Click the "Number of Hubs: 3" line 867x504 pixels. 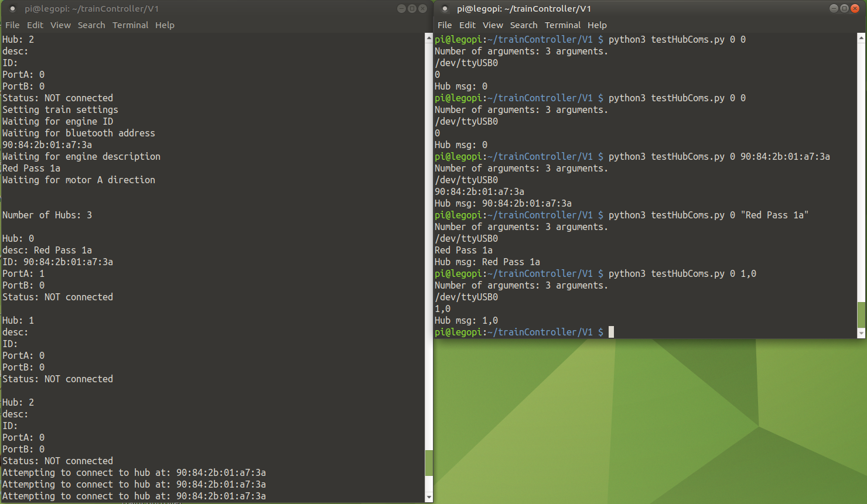point(47,215)
